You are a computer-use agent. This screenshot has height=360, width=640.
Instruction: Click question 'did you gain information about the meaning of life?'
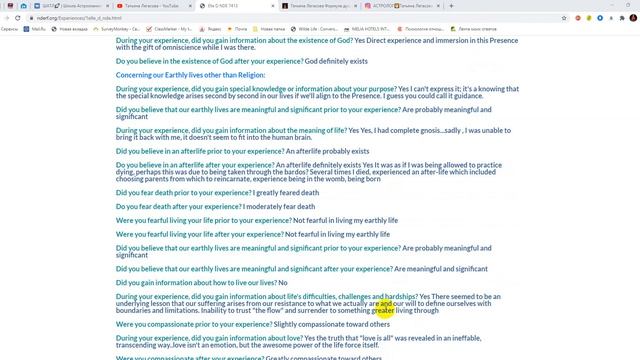pyautogui.click(x=269, y=131)
